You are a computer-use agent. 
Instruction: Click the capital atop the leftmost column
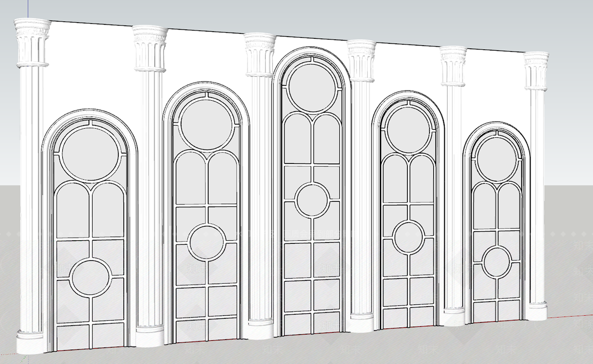click(x=32, y=43)
